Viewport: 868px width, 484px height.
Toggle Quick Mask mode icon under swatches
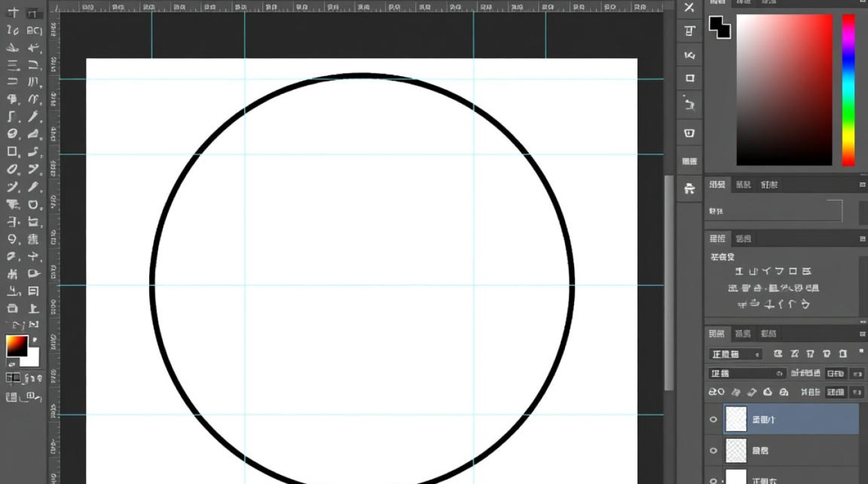tap(13, 378)
